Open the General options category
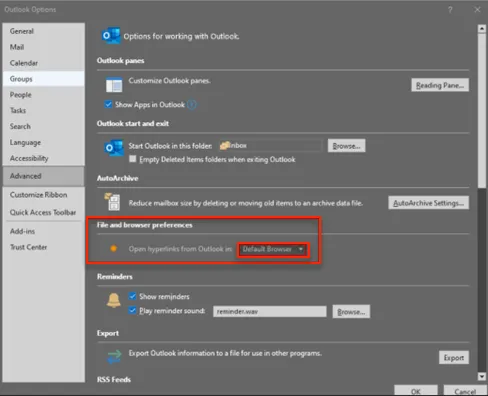 (x=44, y=31)
